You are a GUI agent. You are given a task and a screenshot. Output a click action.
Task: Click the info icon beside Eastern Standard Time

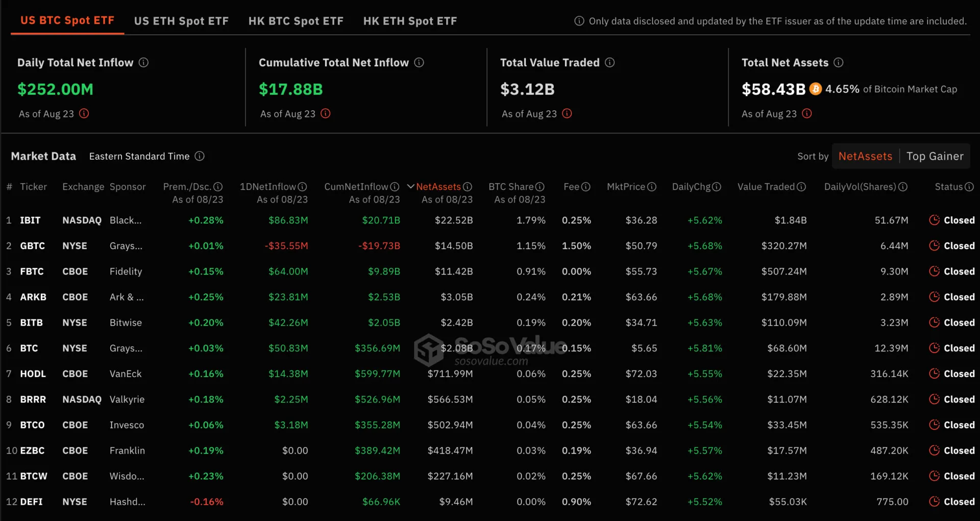pyautogui.click(x=200, y=156)
